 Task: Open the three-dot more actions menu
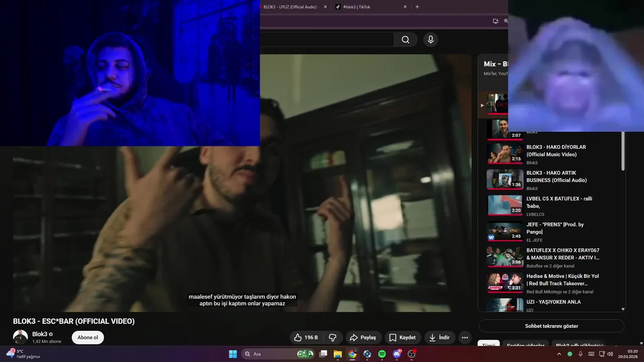(465, 337)
